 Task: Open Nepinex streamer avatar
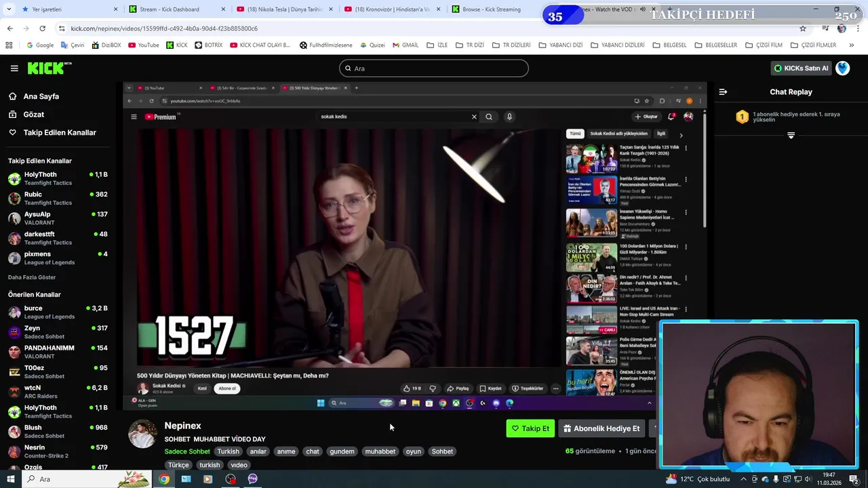[x=142, y=434]
